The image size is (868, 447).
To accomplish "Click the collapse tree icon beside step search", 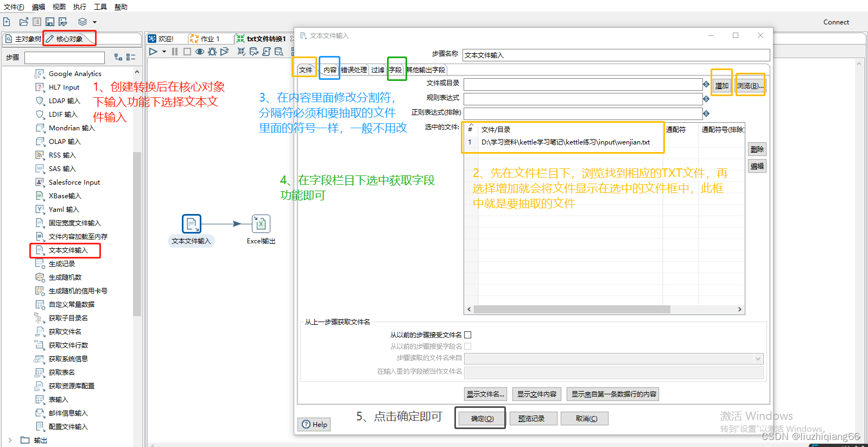I will tap(131, 57).
